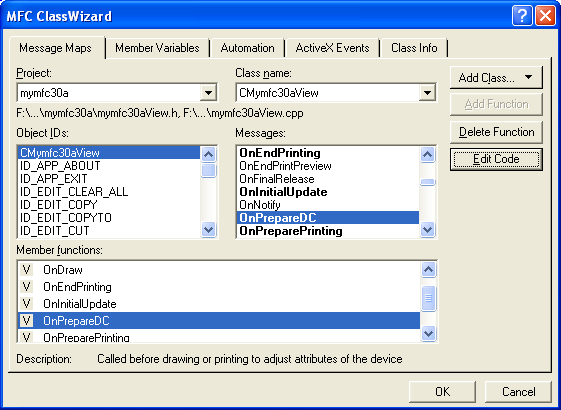The image size is (561, 410).
Task: Select OnEndPrinting in Messages list
Action: pos(328,153)
